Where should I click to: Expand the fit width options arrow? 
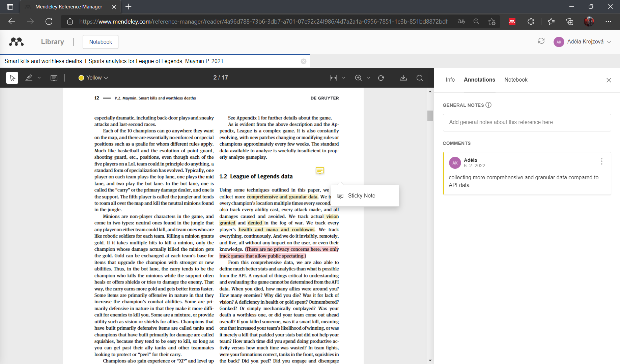tap(344, 78)
